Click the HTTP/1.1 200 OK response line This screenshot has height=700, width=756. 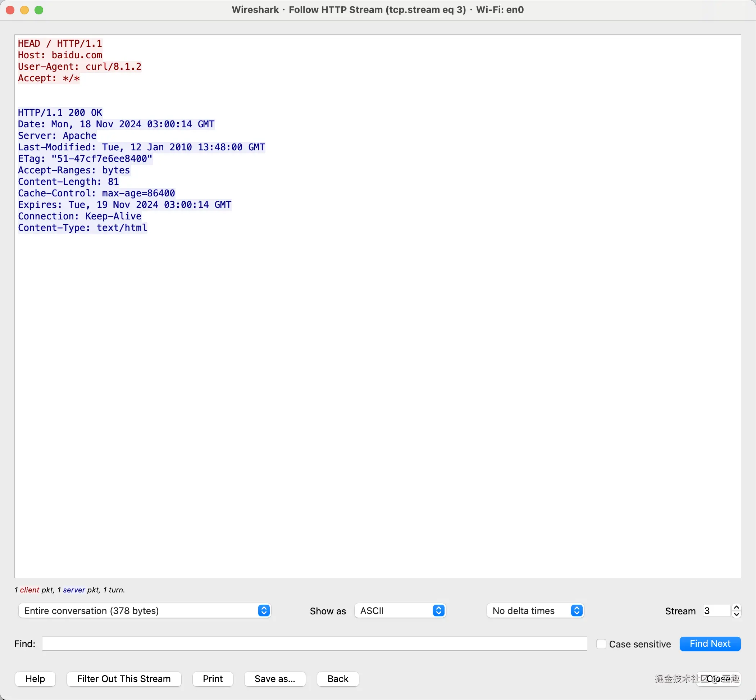[60, 113]
